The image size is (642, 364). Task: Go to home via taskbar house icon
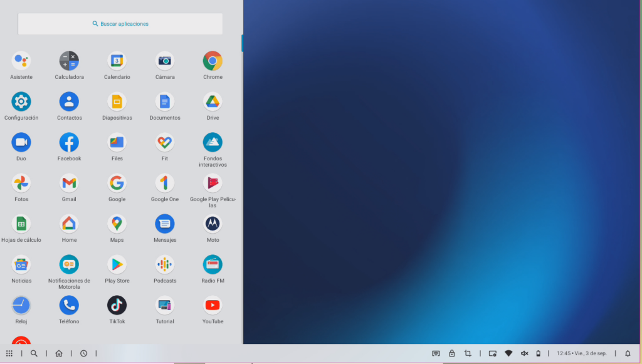click(59, 353)
